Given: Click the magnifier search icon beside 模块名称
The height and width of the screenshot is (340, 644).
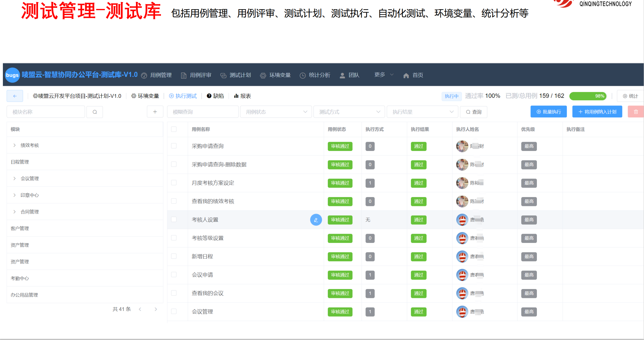Looking at the screenshot, I should (x=95, y=112).
